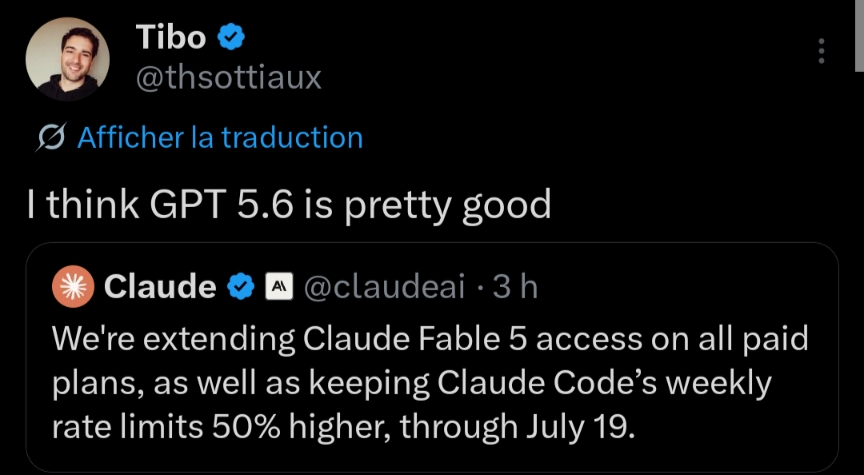Image resolution: width=864 pixels, height=475 pixels.
Task: Open the tweet text about GPT 5.6
Action: point(289,204)
